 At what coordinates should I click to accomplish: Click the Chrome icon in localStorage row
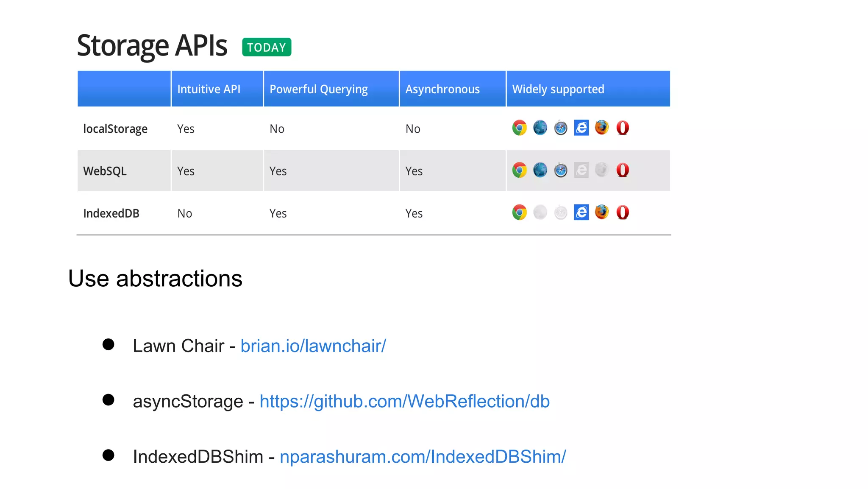519,128
